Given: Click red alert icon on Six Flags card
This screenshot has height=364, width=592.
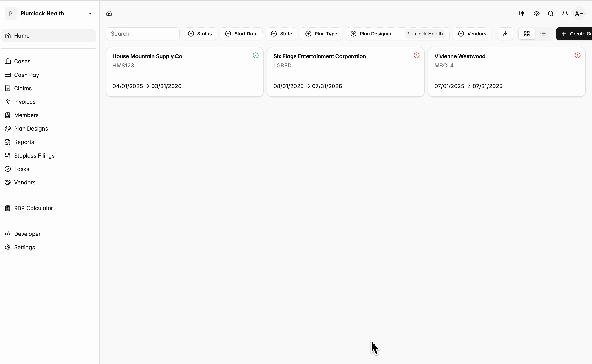Looking at the screenshot, I should [x=417, y=55].
